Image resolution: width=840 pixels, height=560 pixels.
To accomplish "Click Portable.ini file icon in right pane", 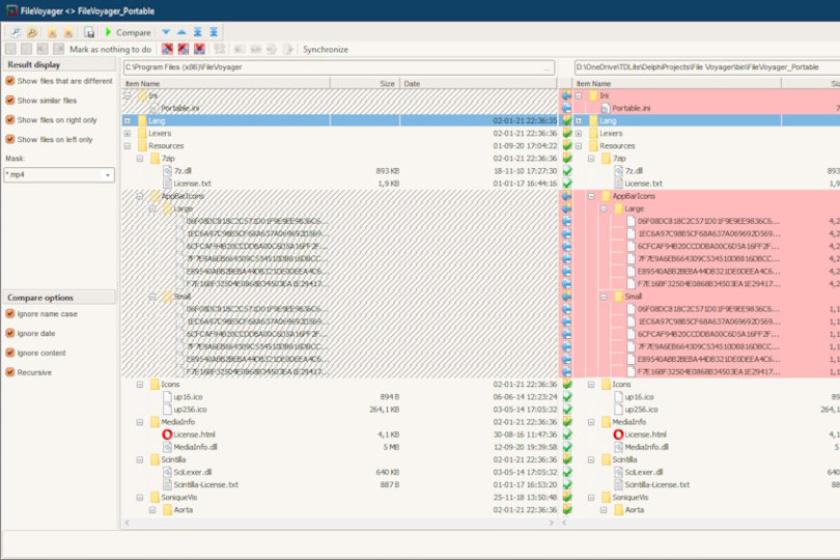I will pos(605,108).
